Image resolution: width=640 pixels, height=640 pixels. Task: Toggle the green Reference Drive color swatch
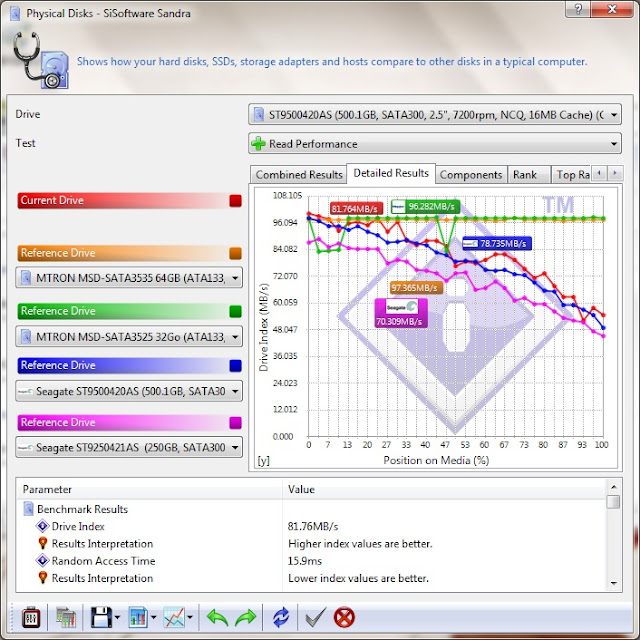(x=236, y=311)
